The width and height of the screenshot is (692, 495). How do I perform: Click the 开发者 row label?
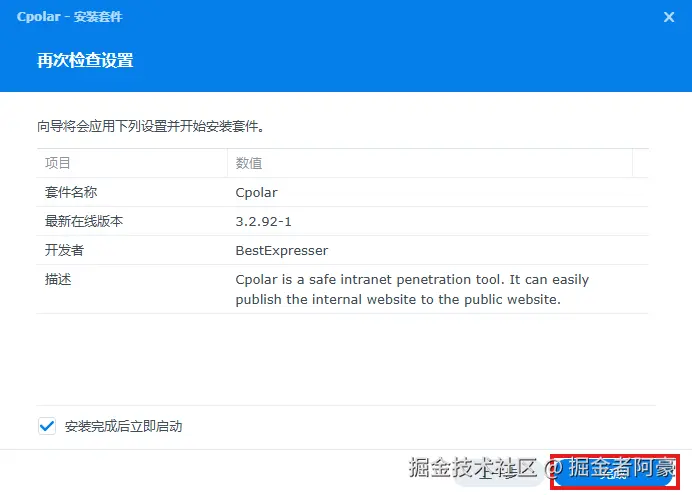(x=64, y=250)
